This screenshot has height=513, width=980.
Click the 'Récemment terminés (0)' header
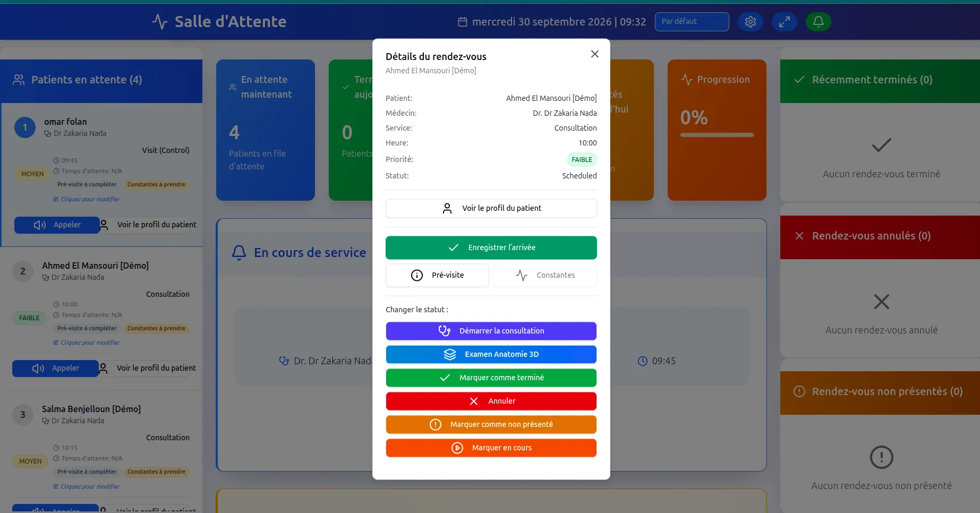click(x=880, y=80)
